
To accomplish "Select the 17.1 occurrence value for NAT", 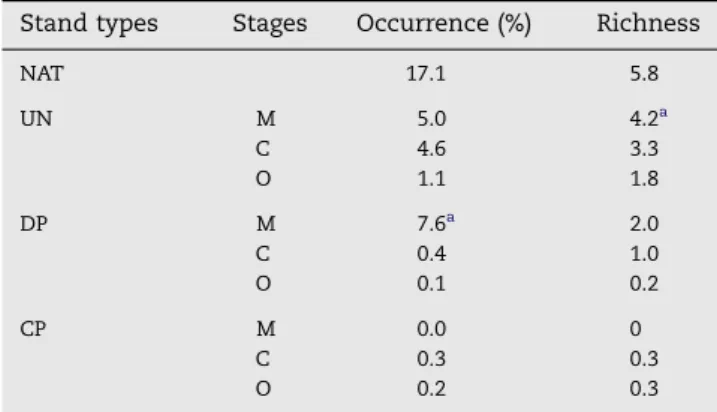I will [x=426, y=74].
